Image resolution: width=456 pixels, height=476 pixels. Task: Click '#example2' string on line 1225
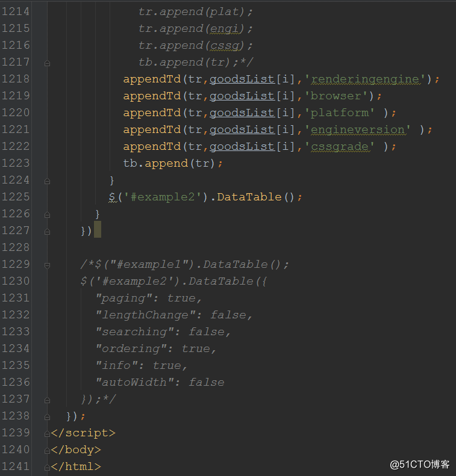(x=163, y=197)
